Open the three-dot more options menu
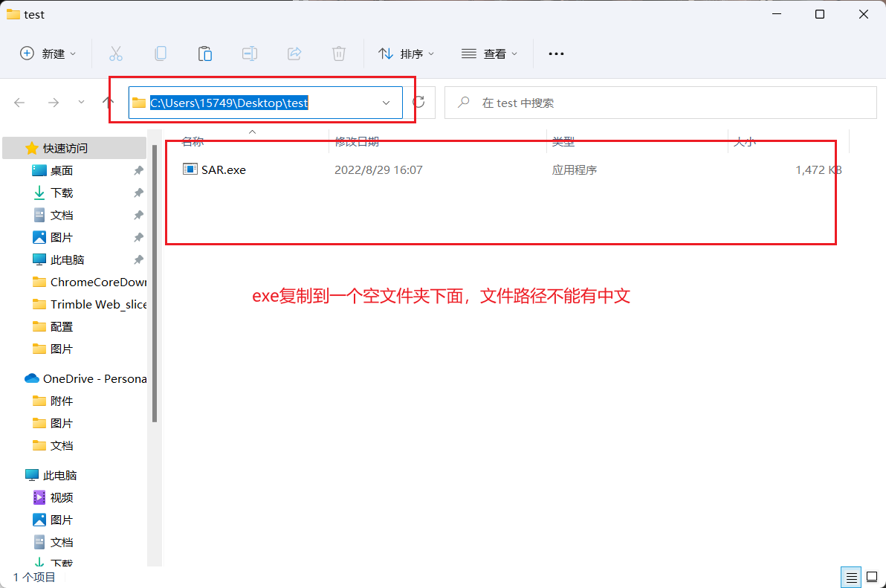The width and height of the screenshot is (886, 588). pyautogui.click(x=556, y=54)
